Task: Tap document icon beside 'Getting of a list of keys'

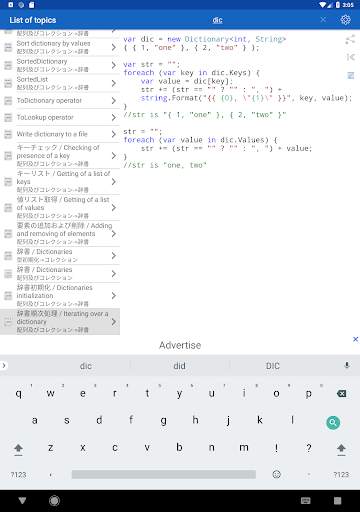Action: [8, 182]
